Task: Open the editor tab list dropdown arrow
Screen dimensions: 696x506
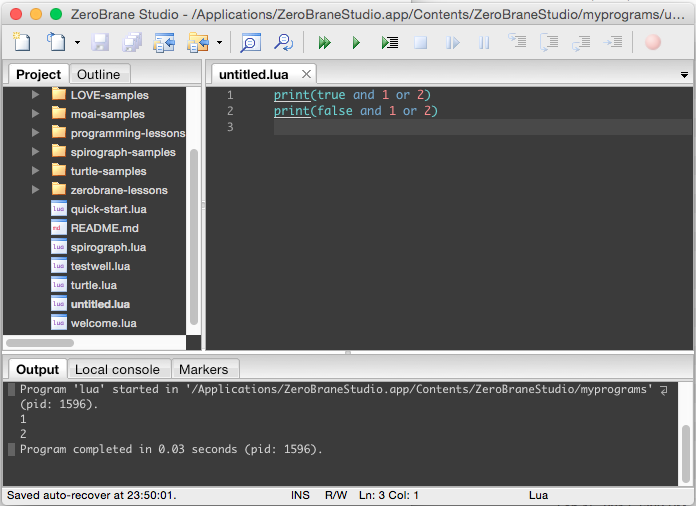Action: (x=684, y=75)
